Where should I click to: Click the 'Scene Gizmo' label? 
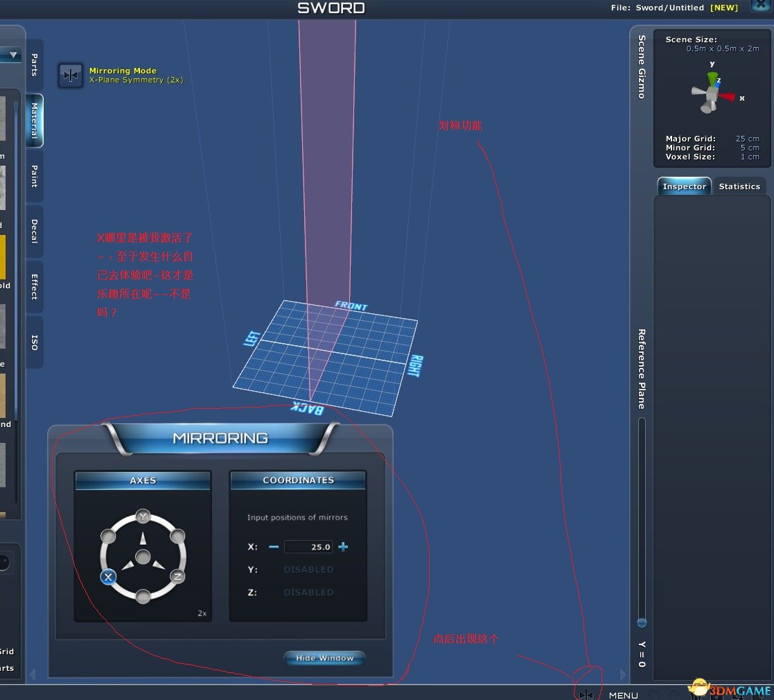642,67
